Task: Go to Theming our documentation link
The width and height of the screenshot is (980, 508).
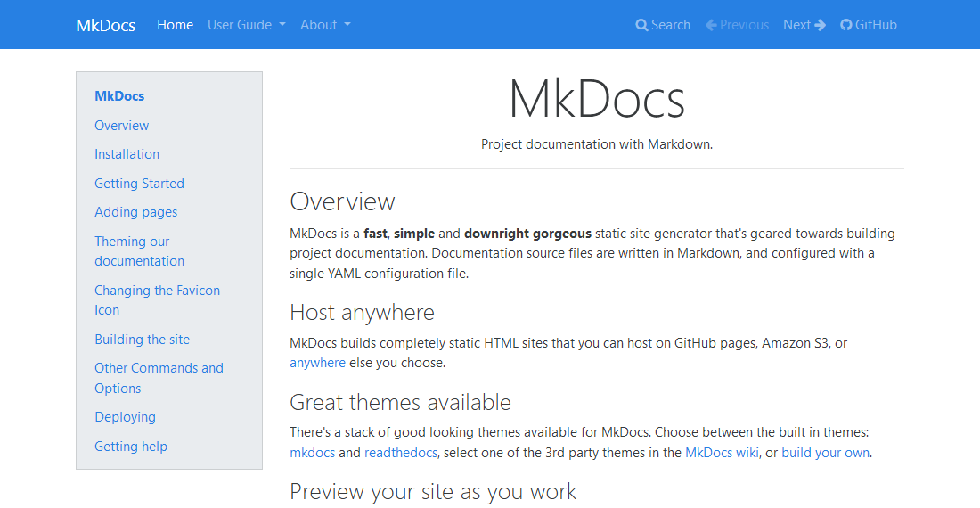Action: [139, 251]
